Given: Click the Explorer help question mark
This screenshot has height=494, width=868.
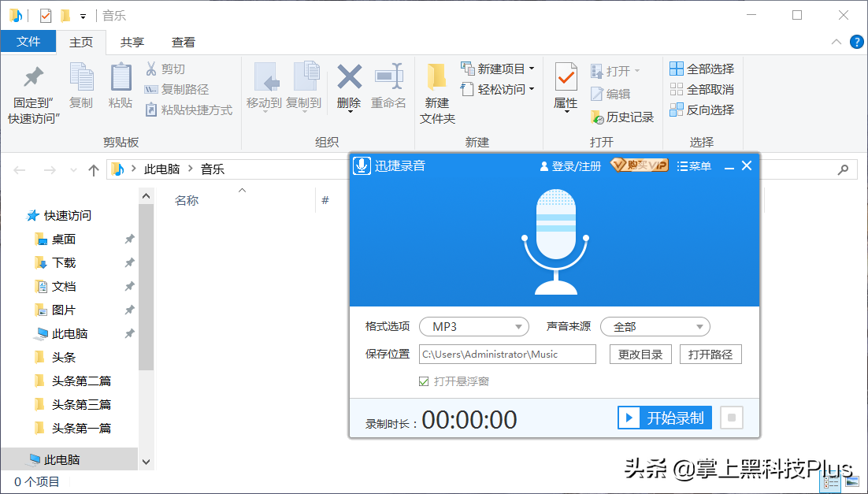Looking at the screenshot, I should [857, 42].
